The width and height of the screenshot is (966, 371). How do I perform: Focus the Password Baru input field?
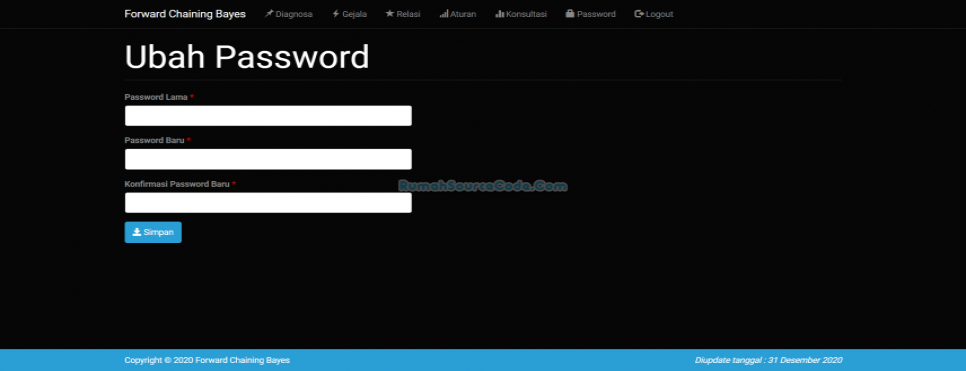[x=268, y=159]
